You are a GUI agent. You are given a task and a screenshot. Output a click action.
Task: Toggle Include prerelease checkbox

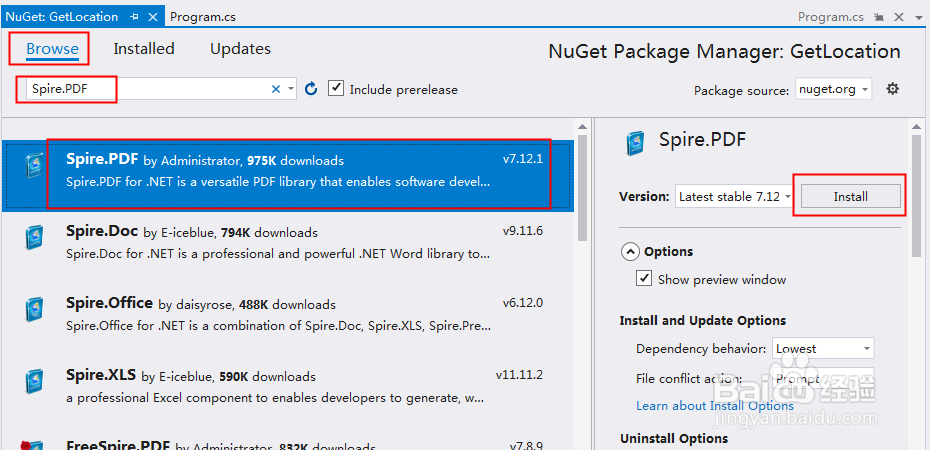click(x=336, y=89)
